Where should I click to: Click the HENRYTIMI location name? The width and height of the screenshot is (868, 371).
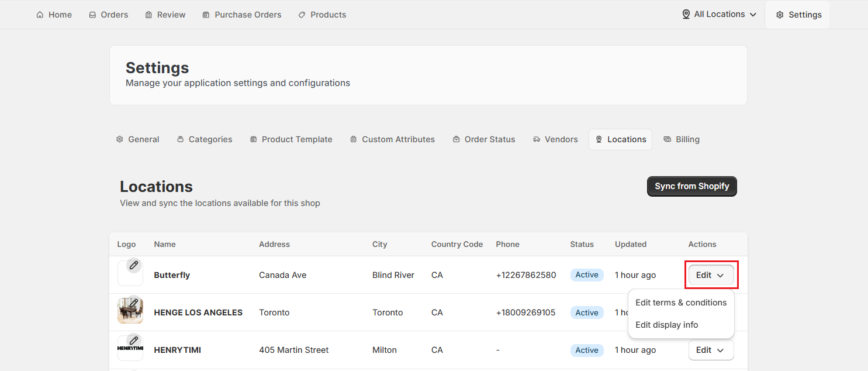point(177,350)
